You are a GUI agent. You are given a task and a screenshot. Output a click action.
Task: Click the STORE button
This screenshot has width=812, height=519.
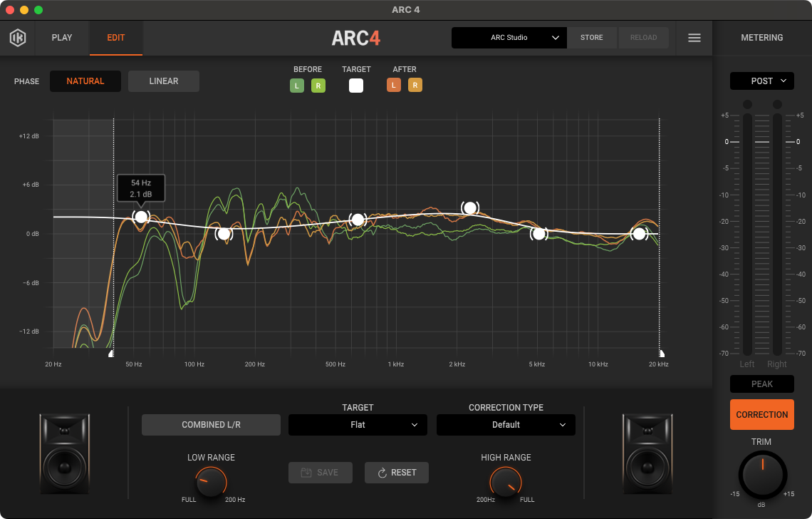click(591, 38)
